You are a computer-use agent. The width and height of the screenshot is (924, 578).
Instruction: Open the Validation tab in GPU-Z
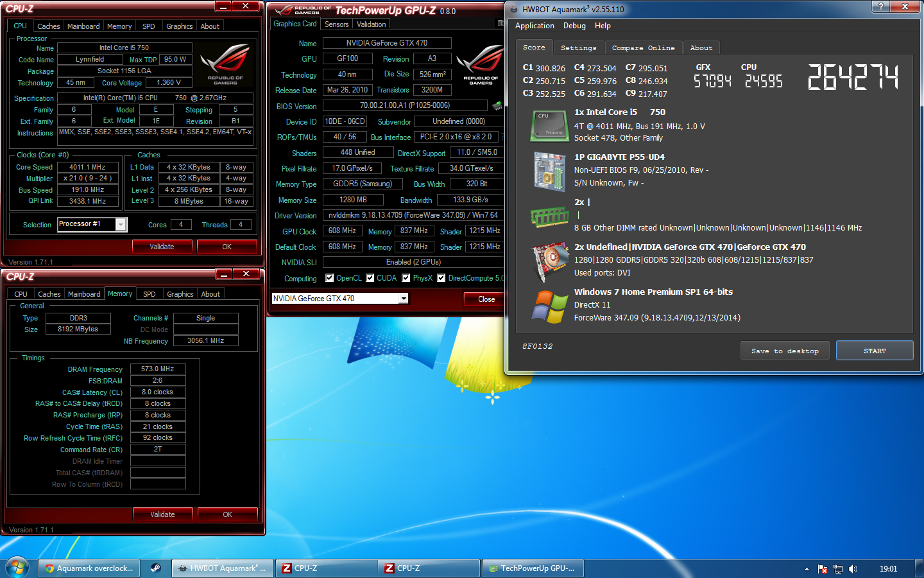point(372,24)
